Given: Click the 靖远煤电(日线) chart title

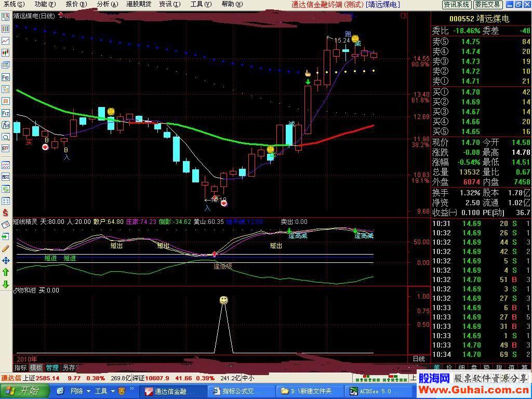Looking at the screenshot, I should [34, 16].
